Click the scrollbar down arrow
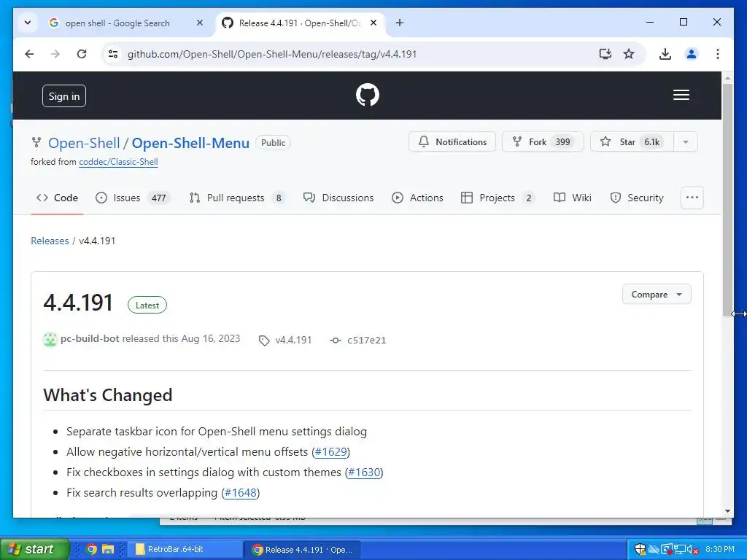747x560 pixels. [x=727, y=511]
